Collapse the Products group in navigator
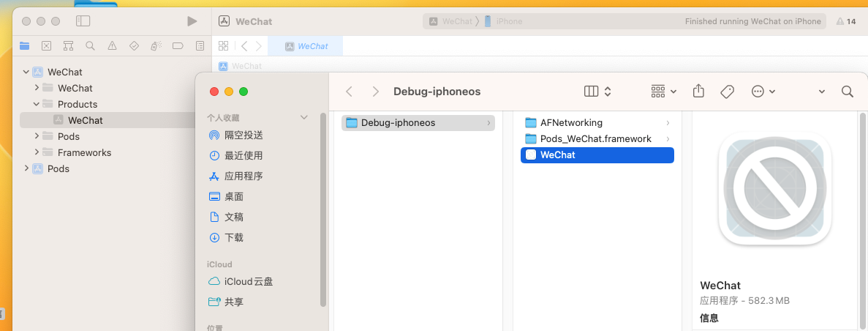The width and height of the screenshot is (868, 331). point(37,104)
